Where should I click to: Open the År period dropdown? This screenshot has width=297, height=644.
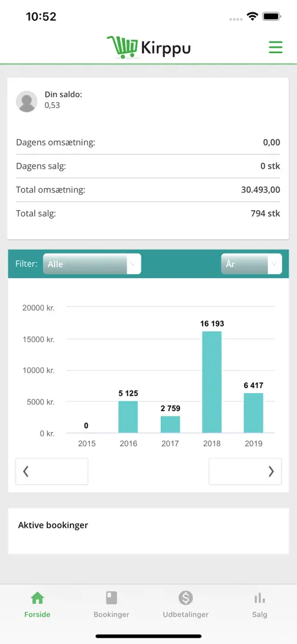[251, 264]
